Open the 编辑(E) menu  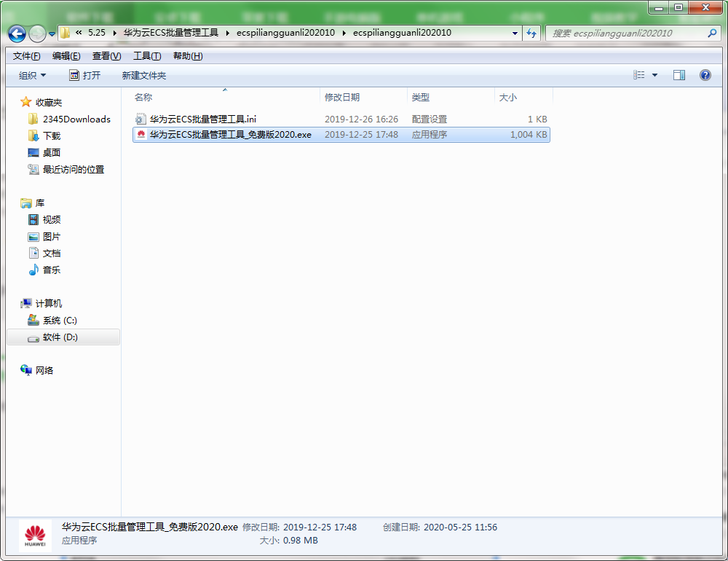(x=66, y=56)
